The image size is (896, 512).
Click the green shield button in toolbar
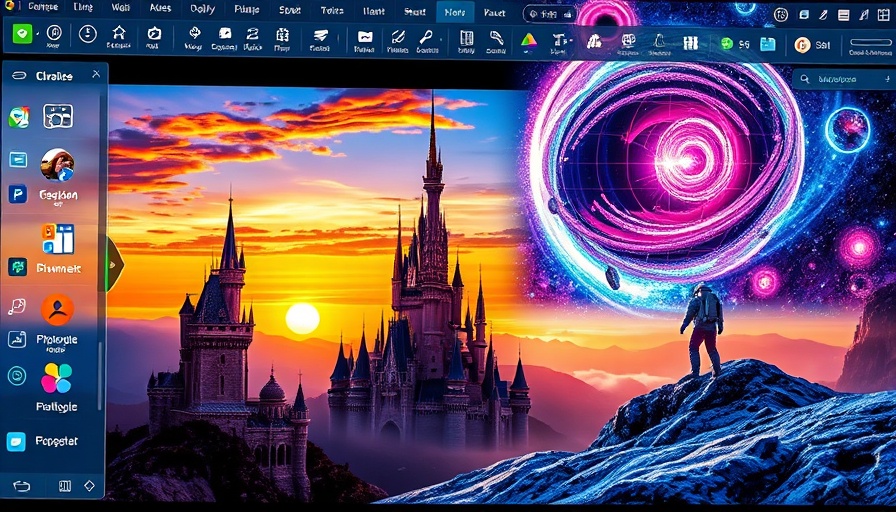pos(22,34)
